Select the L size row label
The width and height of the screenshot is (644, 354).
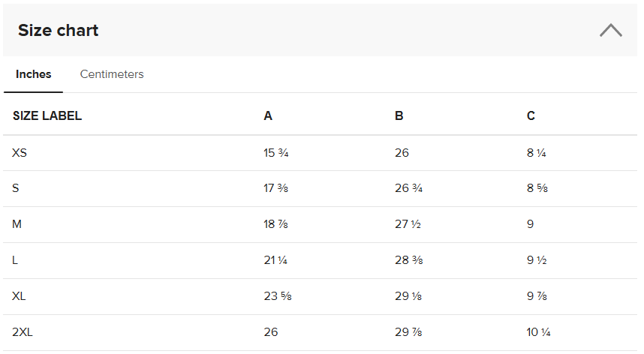coord(15,260)
